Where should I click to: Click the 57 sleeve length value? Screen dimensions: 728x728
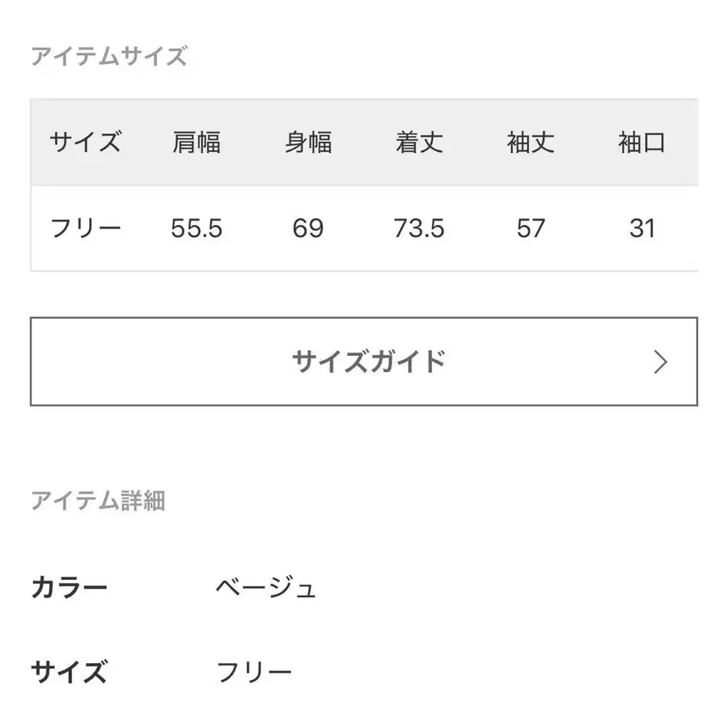(531, 229)
